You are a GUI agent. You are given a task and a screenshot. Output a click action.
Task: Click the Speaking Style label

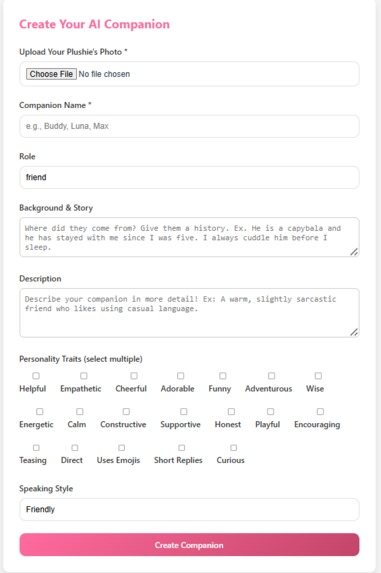click(x=46, y=489)
